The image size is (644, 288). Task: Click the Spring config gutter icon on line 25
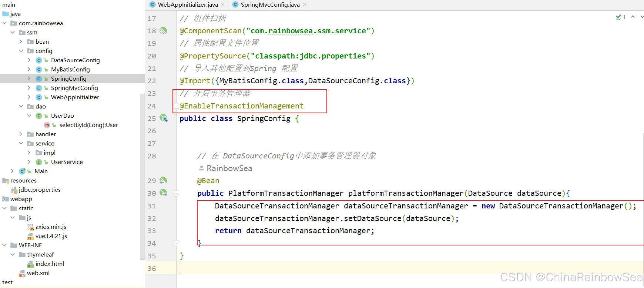(163, 118)
